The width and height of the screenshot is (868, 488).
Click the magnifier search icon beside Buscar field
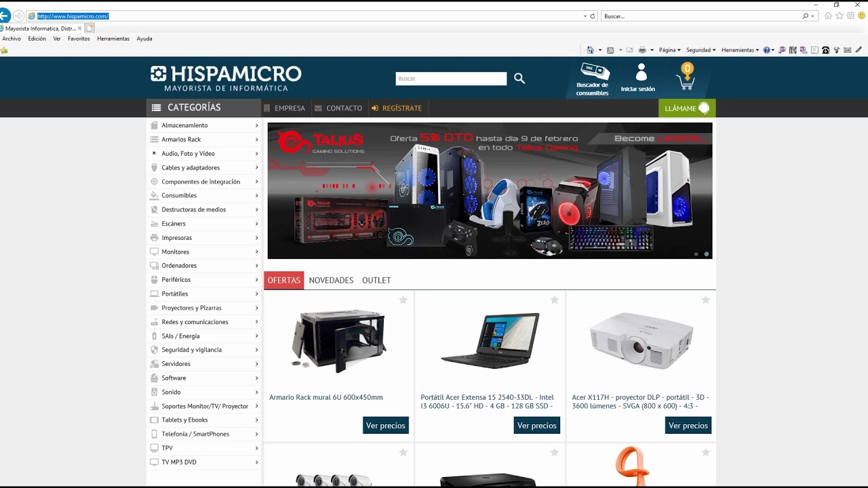519,79
